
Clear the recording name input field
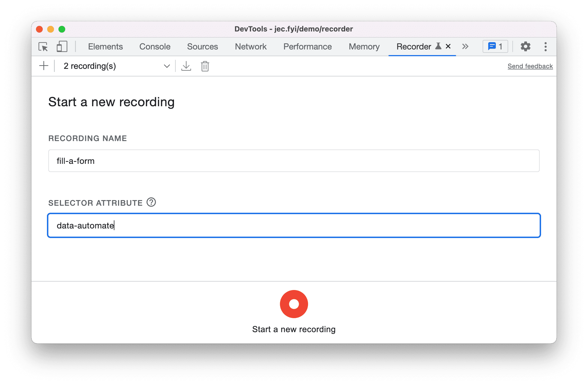tap(294, 161)
